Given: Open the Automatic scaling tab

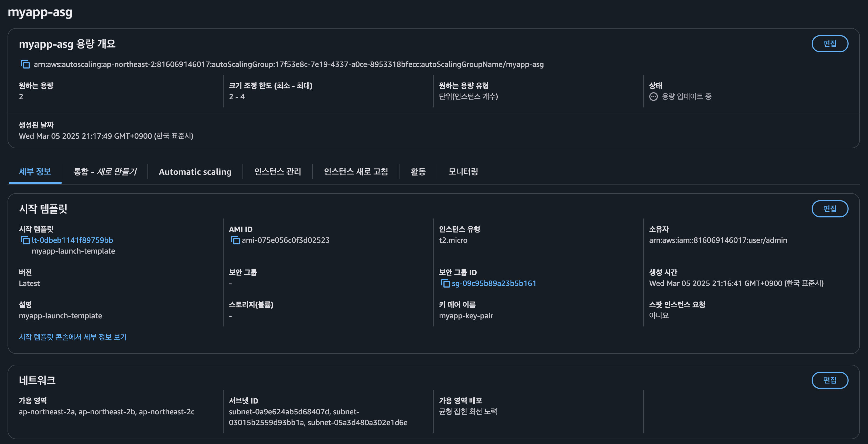Looking at the screenshot, I should pos(195,172).
